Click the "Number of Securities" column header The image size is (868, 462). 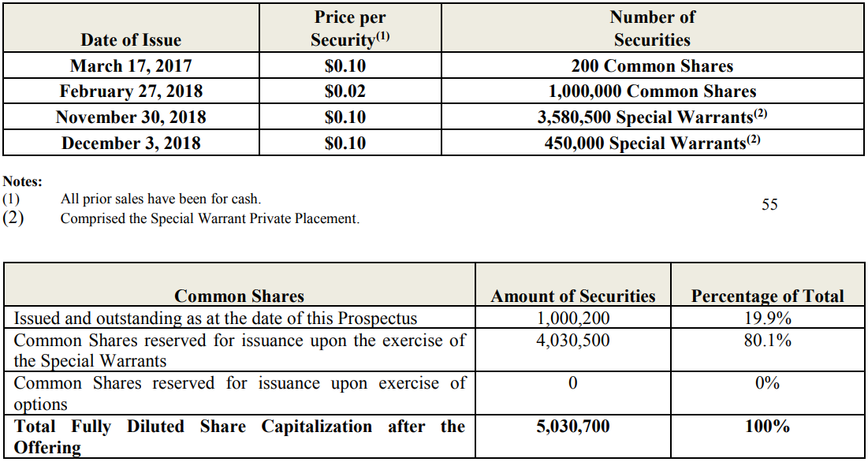pos(652,28)
